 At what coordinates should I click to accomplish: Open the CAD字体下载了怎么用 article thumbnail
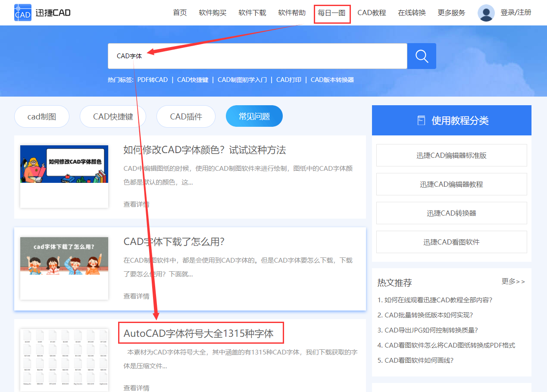pos(64,266)
